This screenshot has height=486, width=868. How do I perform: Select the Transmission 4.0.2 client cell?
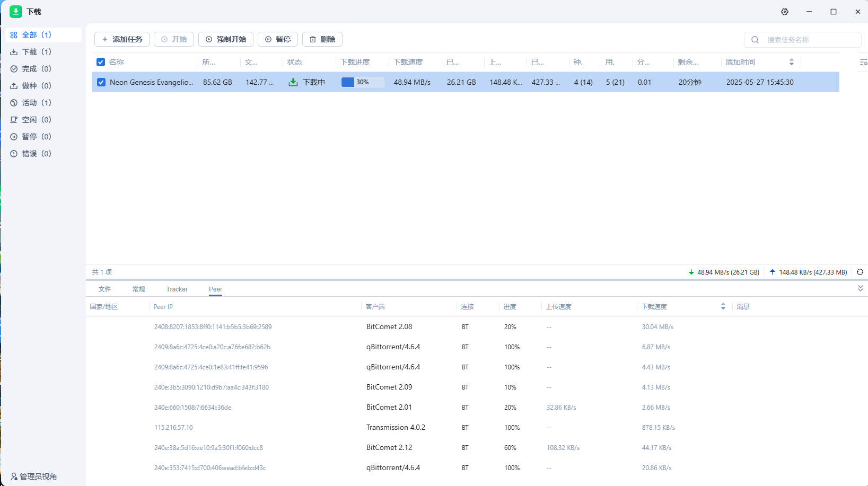pos(396,427)
